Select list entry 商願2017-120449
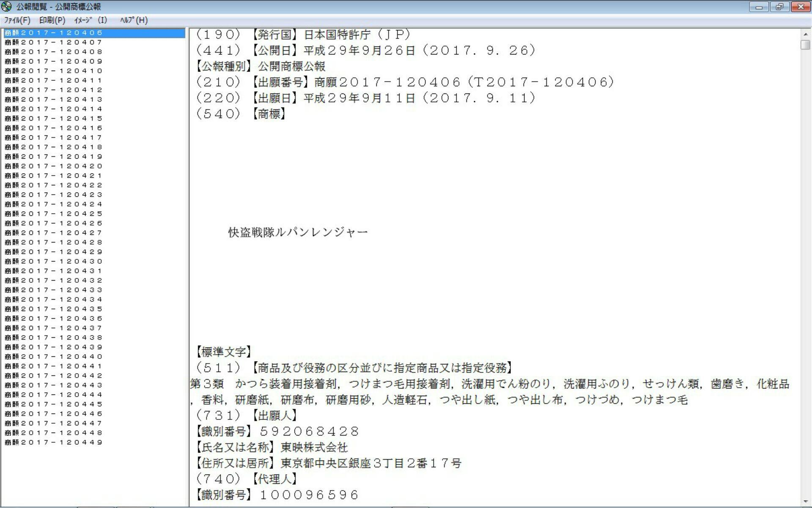 54,442
